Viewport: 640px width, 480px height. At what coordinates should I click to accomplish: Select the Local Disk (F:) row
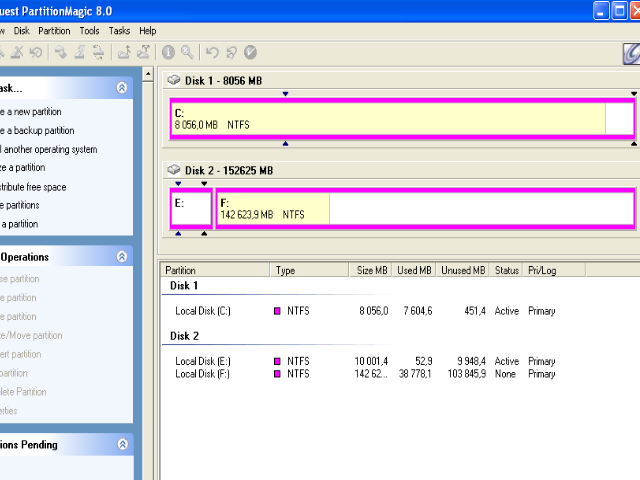pyautogui.click(x=365, y=374)
